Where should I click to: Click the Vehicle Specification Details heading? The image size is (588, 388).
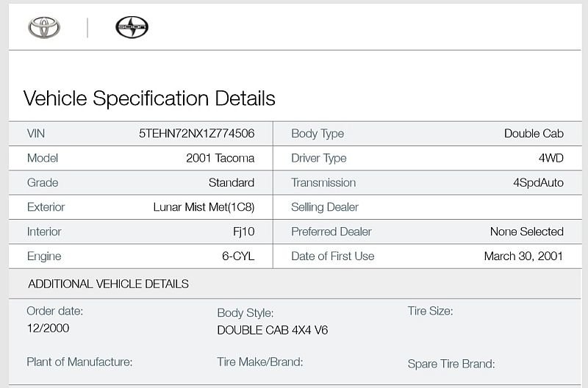[x=149, y=98]
